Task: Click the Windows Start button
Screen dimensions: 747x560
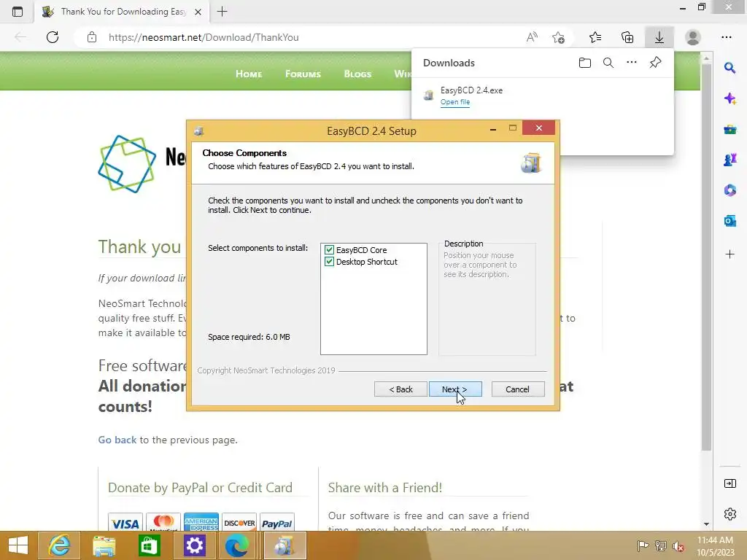Action: (18, 545)
